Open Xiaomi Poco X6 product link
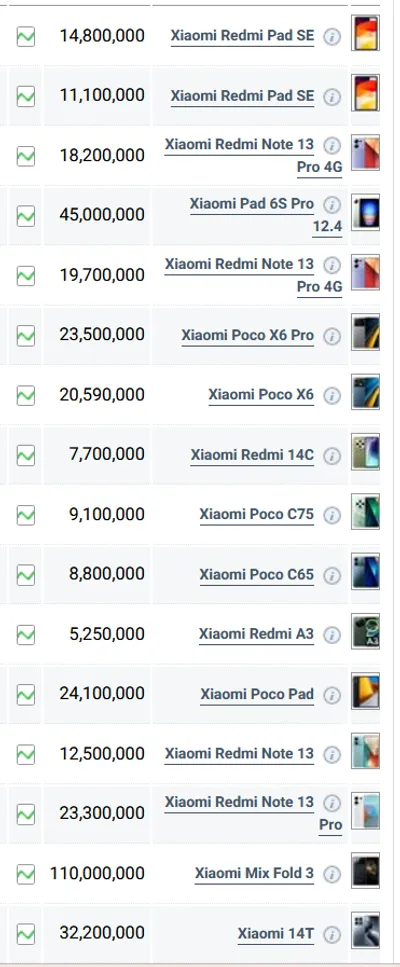 pyautogui.click(x=261, y=395)
